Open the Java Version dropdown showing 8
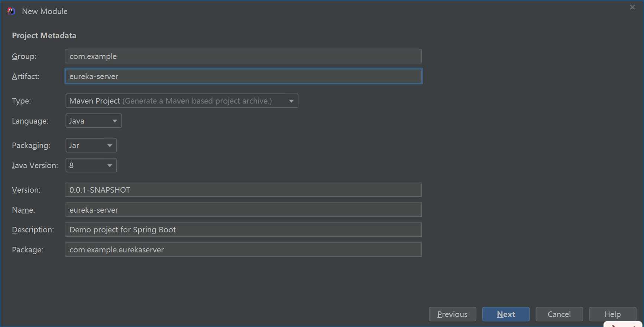 (x=91, y=166)
